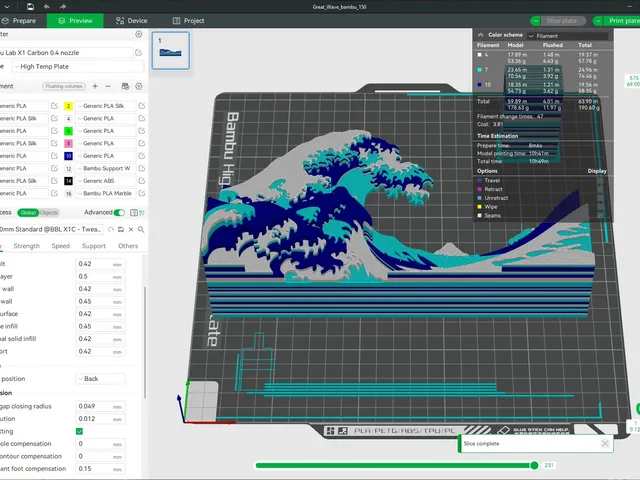Image resolution: width=640 pixels, height=480 pixels.
Task: Close the Slice complete notification
Action: click(x=605, y=444)
